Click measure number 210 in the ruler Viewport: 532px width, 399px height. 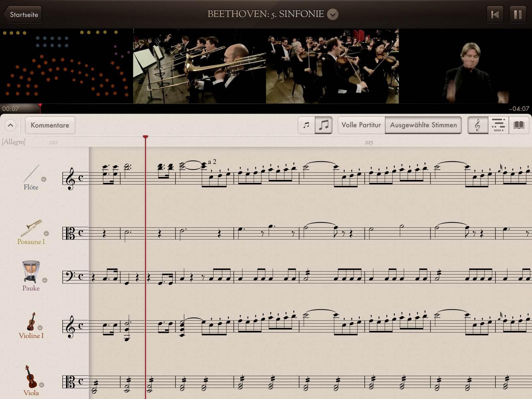(x=53, y=143)
